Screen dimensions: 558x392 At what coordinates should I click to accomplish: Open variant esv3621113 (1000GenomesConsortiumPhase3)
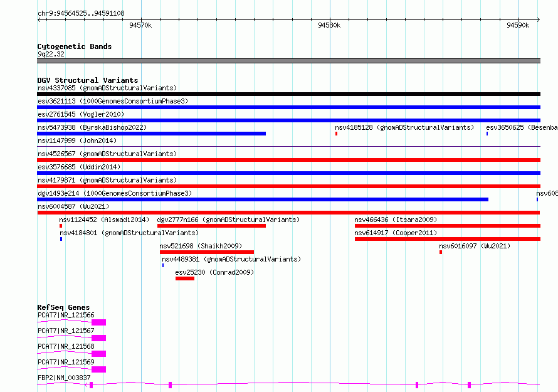tap(113, 101)
